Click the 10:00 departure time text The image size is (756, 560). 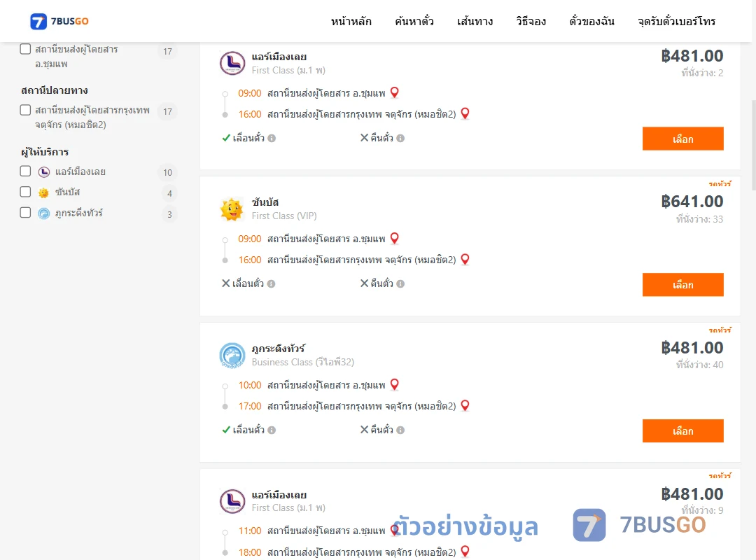tap(250, 385)
